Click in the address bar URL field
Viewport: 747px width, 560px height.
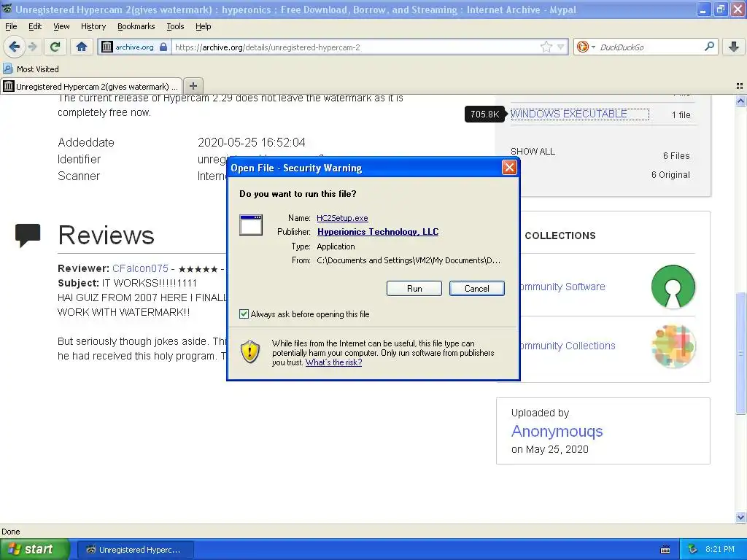(x=355, y=47)
